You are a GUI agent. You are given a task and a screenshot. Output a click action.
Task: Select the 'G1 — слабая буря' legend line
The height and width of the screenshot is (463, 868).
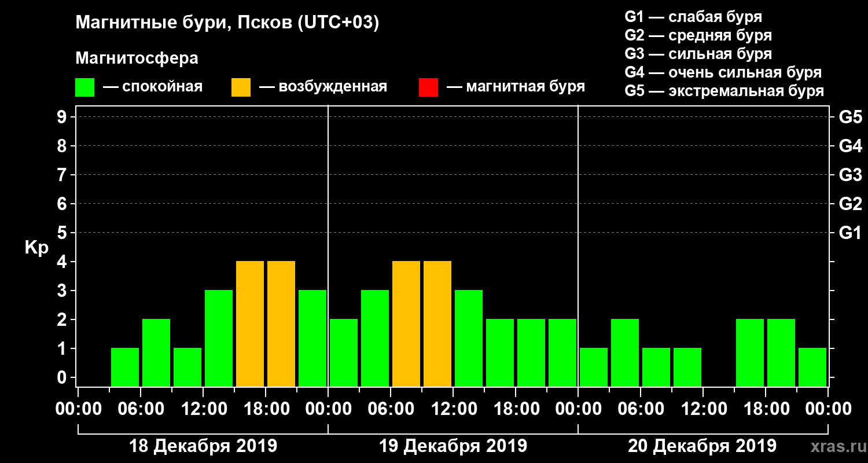pyautogui.click(x=693, y=17)
